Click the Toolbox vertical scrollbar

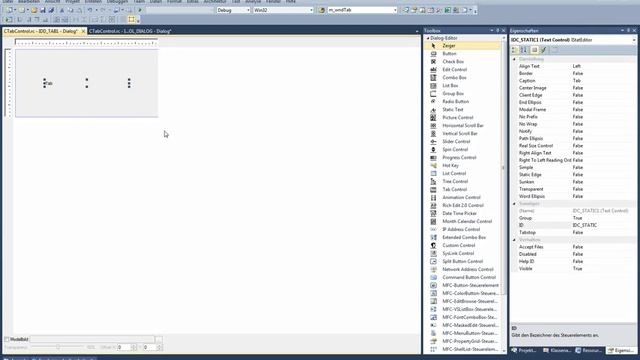click(x=503, y=194)
